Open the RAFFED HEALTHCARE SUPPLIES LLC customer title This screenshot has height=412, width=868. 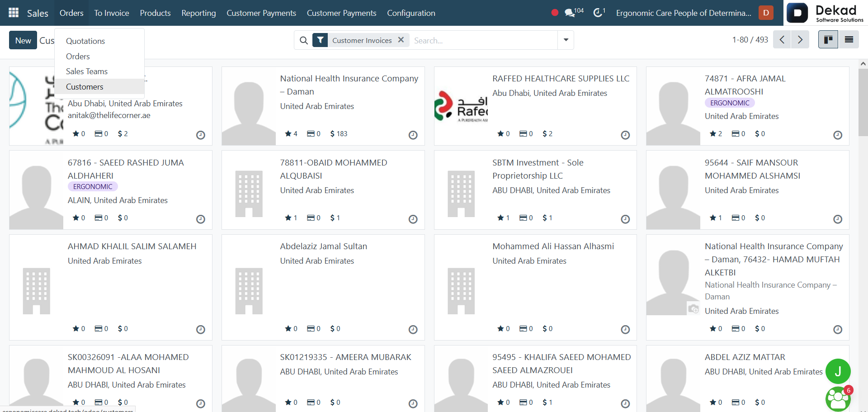tap(561, 78)
